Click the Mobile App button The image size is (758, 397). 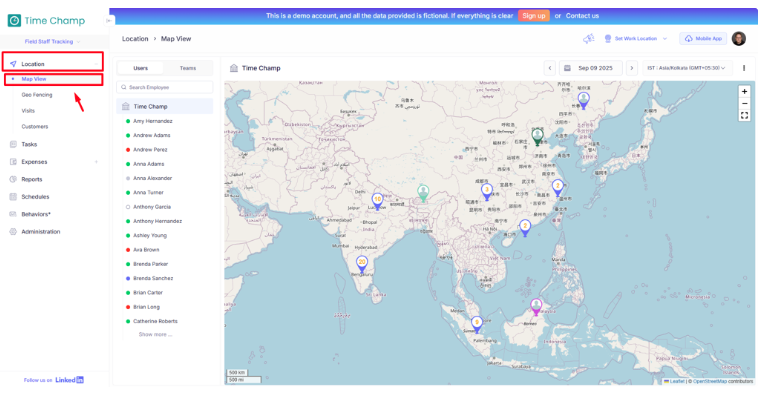pos(703,39)
